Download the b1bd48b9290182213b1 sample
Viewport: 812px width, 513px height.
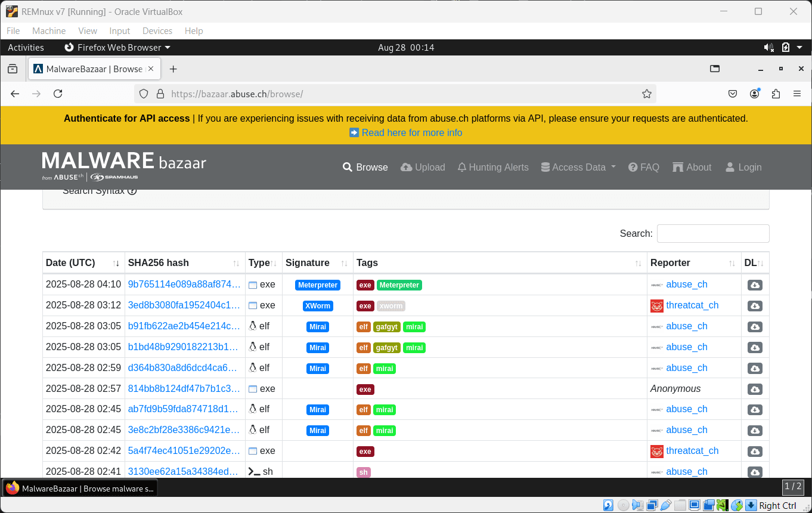pyautogui.click(x=755, y=348)
